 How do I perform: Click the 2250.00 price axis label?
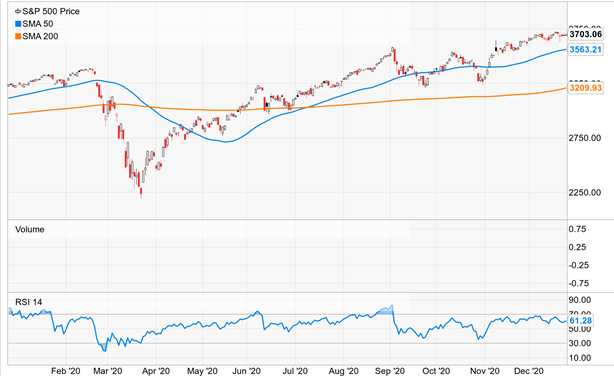(x=585, y=192)
